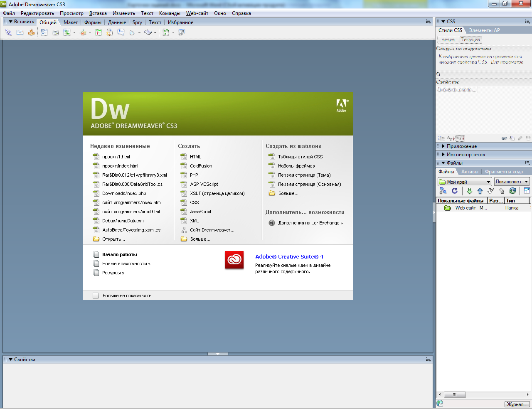Click the New CSS Rule icon

(x=512, y=138)
